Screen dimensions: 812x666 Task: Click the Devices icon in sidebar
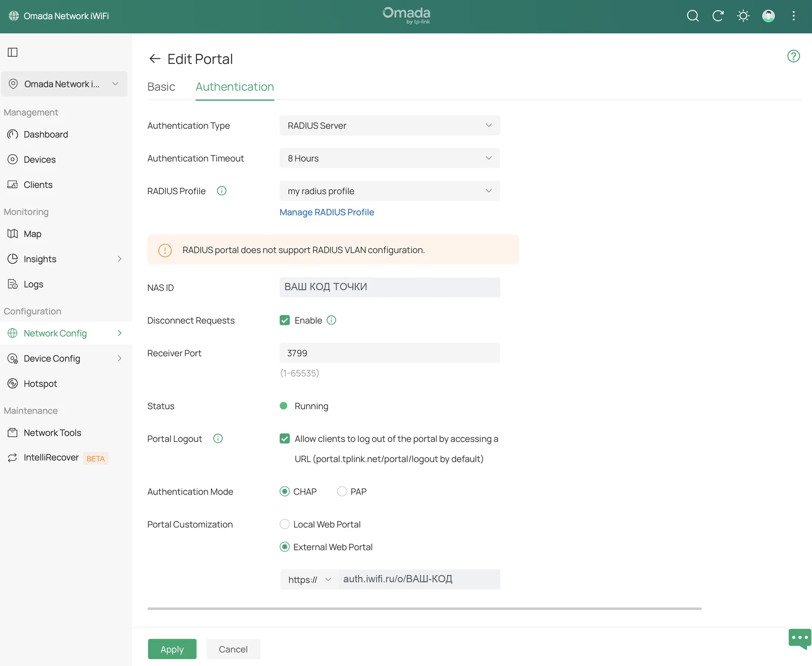point(13,159)
